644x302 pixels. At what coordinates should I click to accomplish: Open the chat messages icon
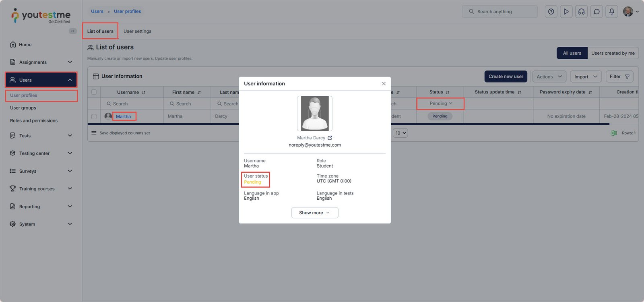click(x=597, y=12)
